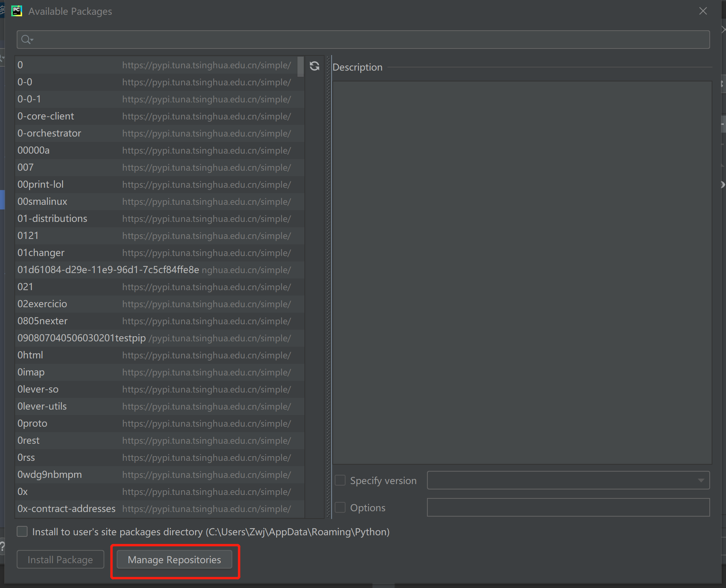
Task: Select the 0-orchestrator package
Action: coord(160,133)
